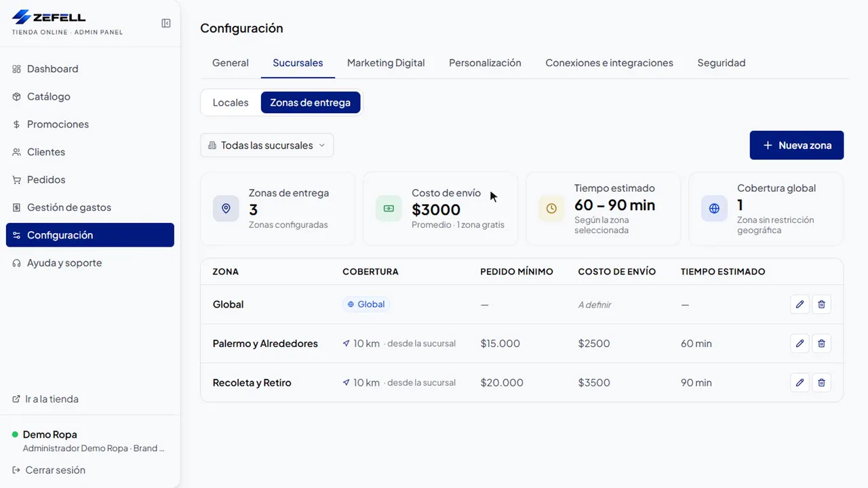868x488 pixels.
Task: Click the Nueva zona button
Action: click(x=797, y=145)
